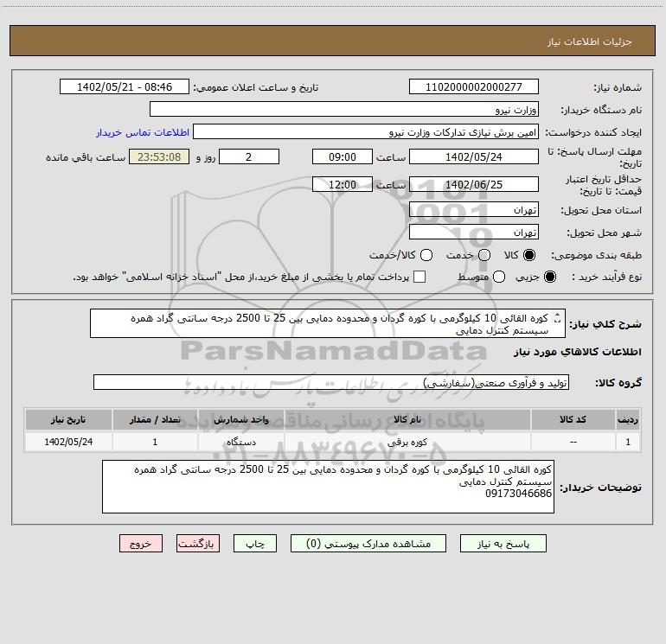The image size is (666, 644).
Task: Click the description box scroll arrows
Action: 557,318
